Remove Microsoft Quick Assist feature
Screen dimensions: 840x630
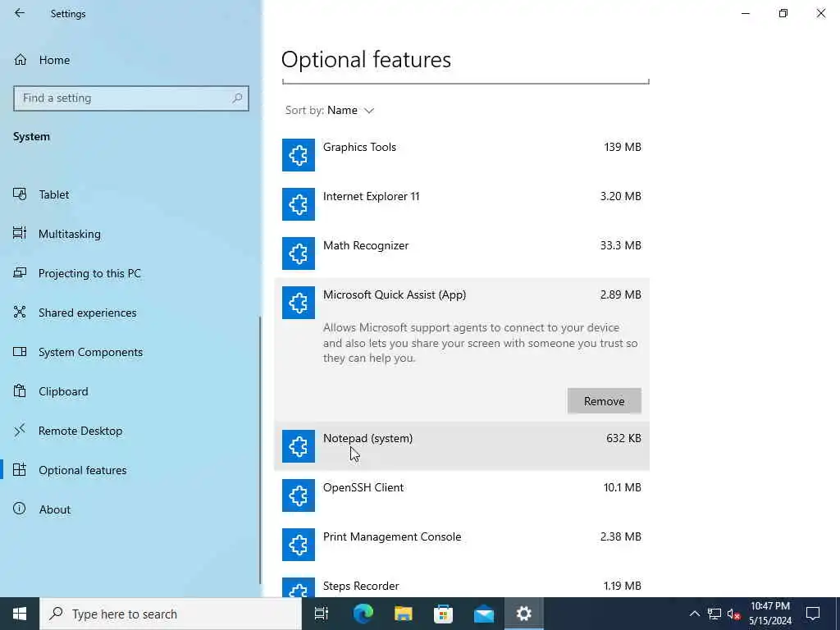[x=605, y=401]
